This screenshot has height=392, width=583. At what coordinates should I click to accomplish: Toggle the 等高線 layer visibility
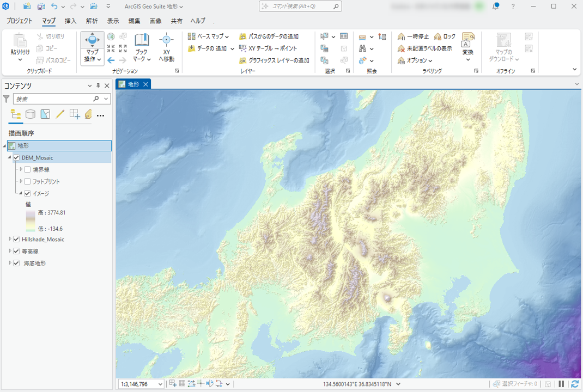(x=16, y=252)
